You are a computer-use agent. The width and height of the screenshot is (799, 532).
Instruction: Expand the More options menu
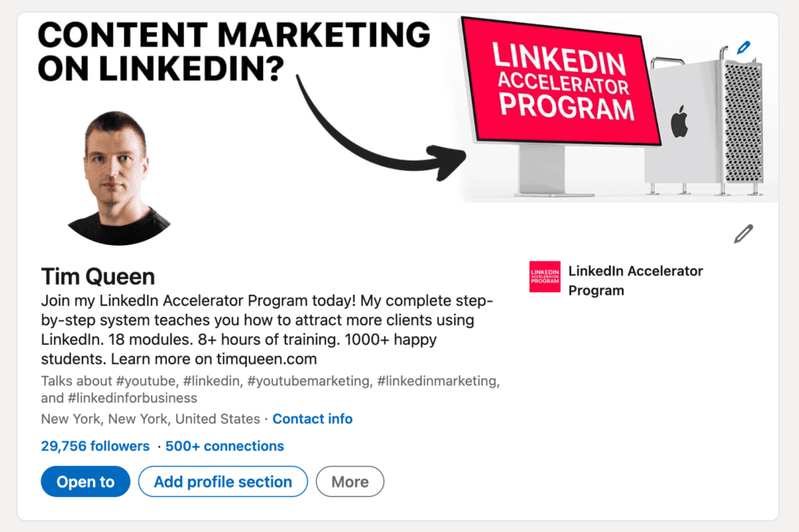pos(350,482)
